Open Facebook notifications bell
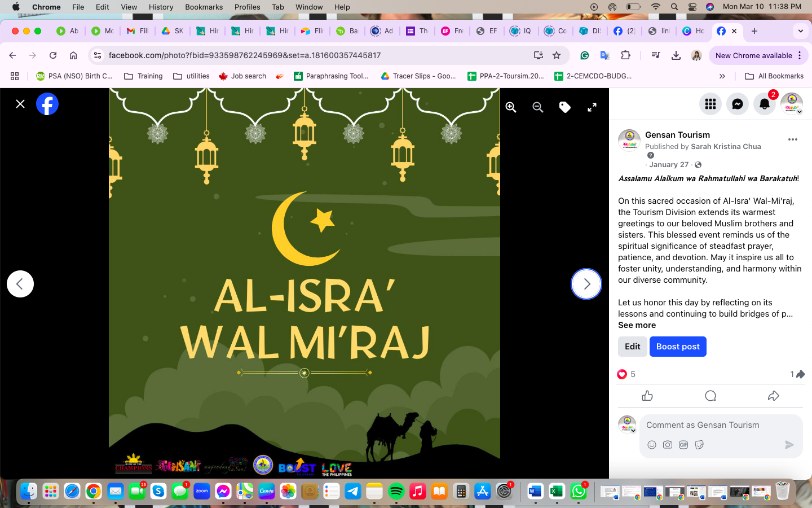Viewport: 812px width, 508px height. [x=765, y=104]
